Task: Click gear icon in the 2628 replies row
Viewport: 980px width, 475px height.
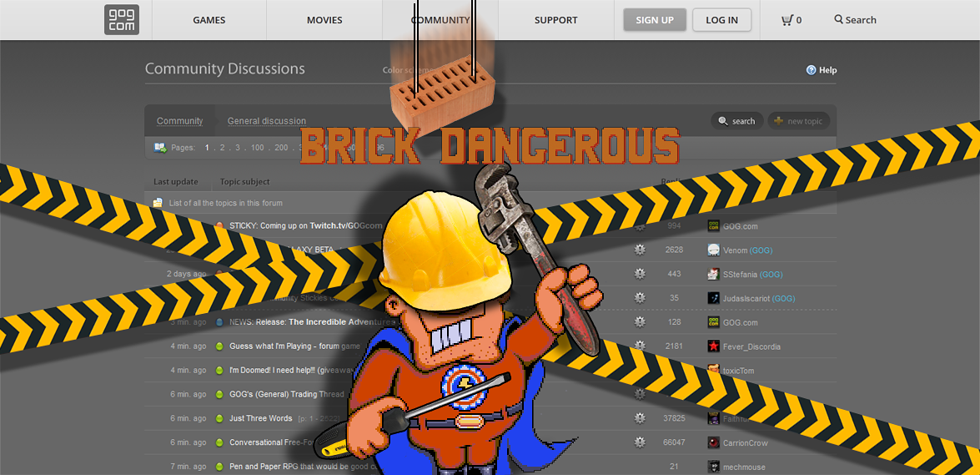Action: [x=640, y=250]
